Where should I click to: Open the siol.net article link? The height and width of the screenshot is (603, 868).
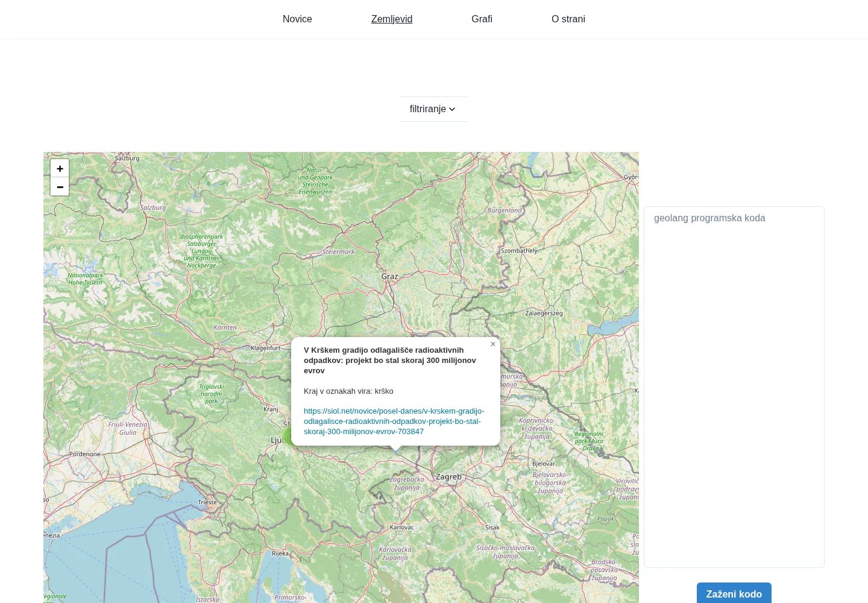pyautogui.click(x=394, y=421)
